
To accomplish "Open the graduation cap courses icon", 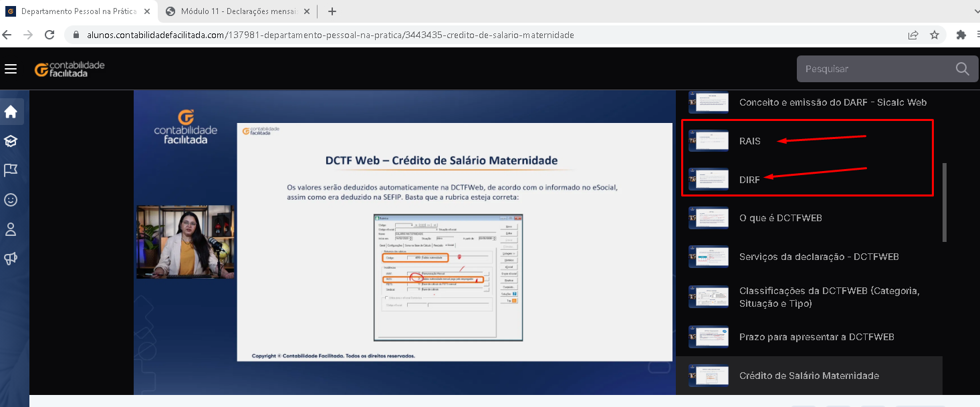I will click(11, 141).
